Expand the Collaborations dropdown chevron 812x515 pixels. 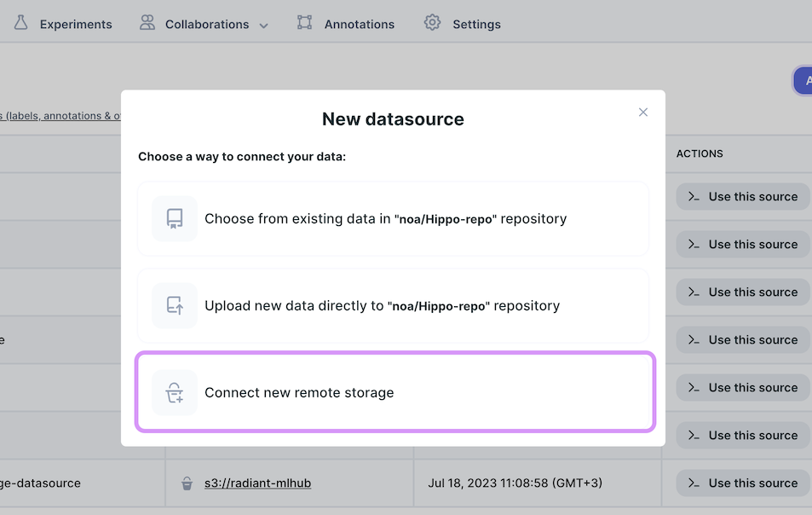point(263,26)
